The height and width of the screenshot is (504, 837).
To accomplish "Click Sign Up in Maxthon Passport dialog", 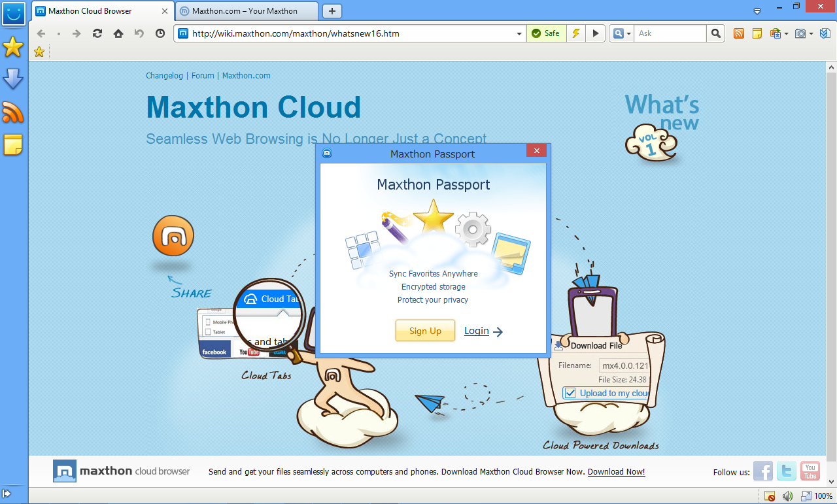I will [x=425, y=331].
